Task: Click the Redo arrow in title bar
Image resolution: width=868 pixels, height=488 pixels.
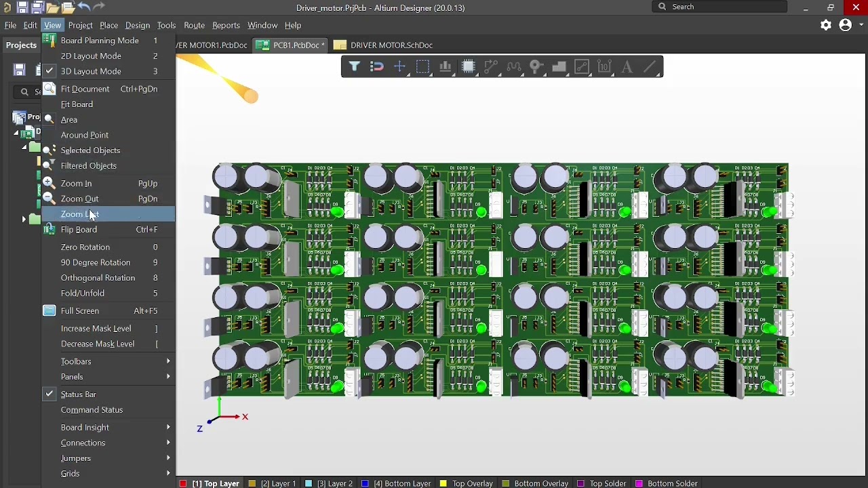Action: click(x=99, y=7)
